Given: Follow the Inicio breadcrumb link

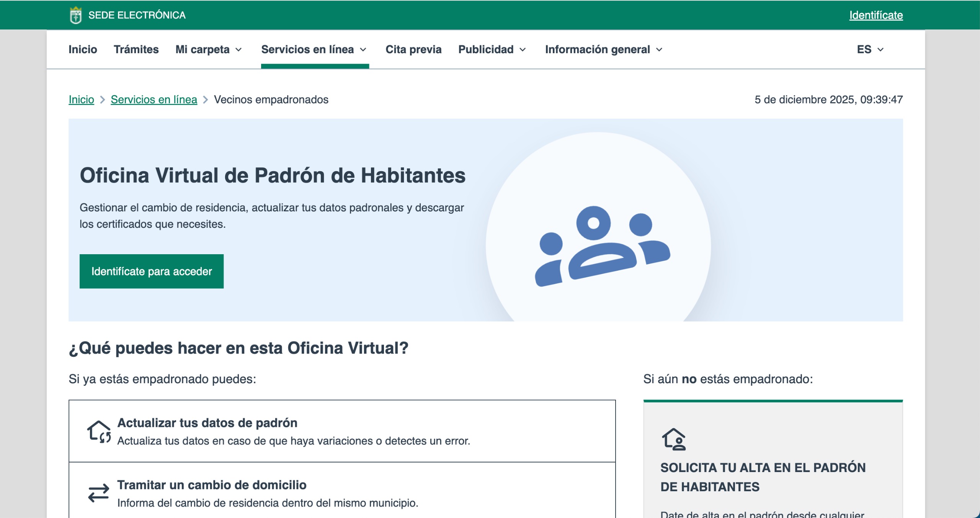Looking at the screenshot, I should click(81, 100).
